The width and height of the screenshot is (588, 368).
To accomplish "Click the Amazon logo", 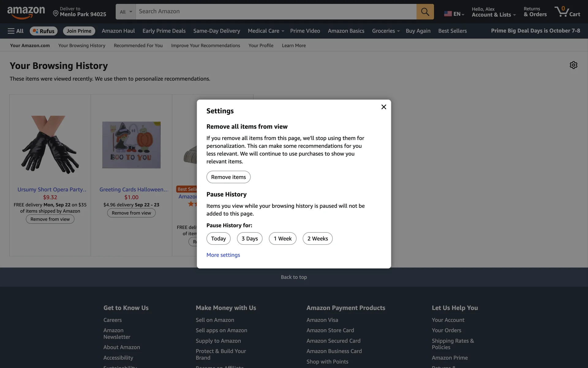I will coord(26,12).
